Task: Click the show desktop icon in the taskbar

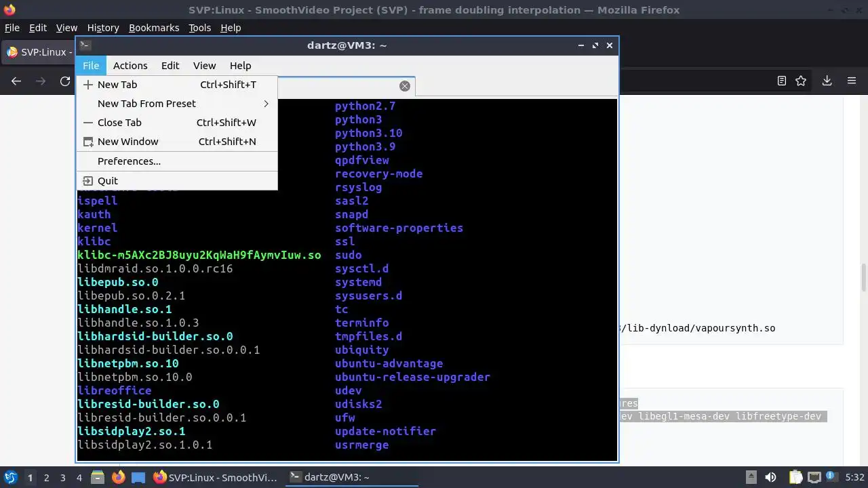Action: point(138,478)
